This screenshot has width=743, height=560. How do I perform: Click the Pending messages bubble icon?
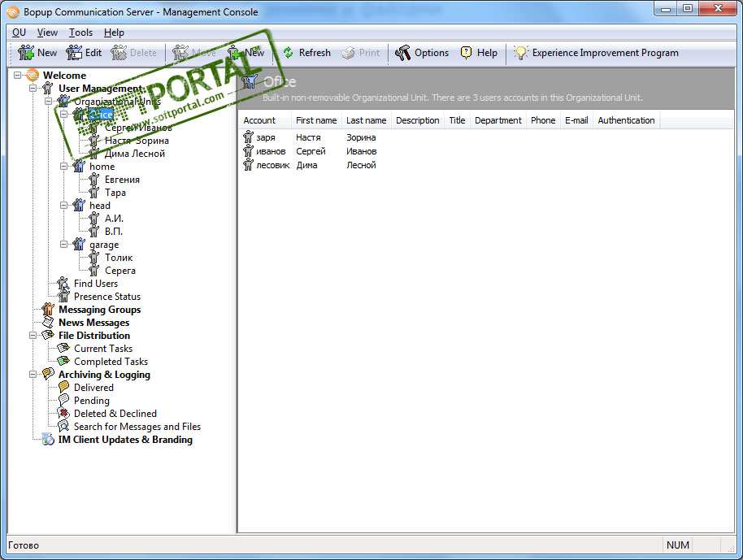63,401
